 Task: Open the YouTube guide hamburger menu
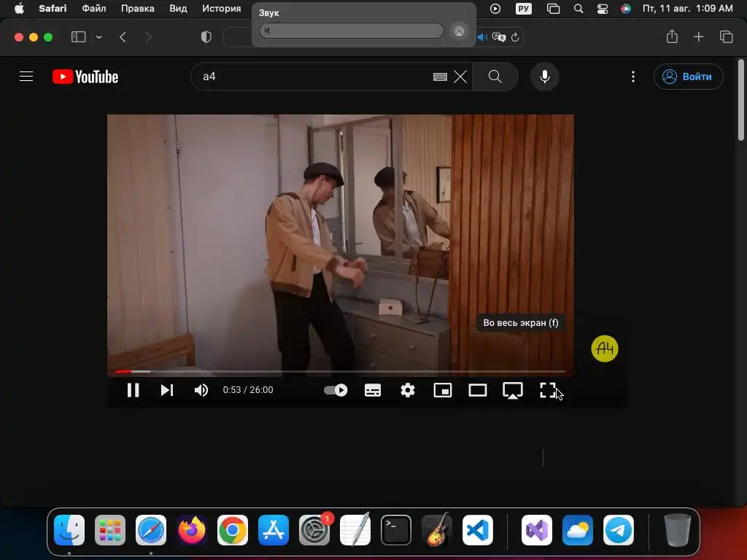pos(26,76)
